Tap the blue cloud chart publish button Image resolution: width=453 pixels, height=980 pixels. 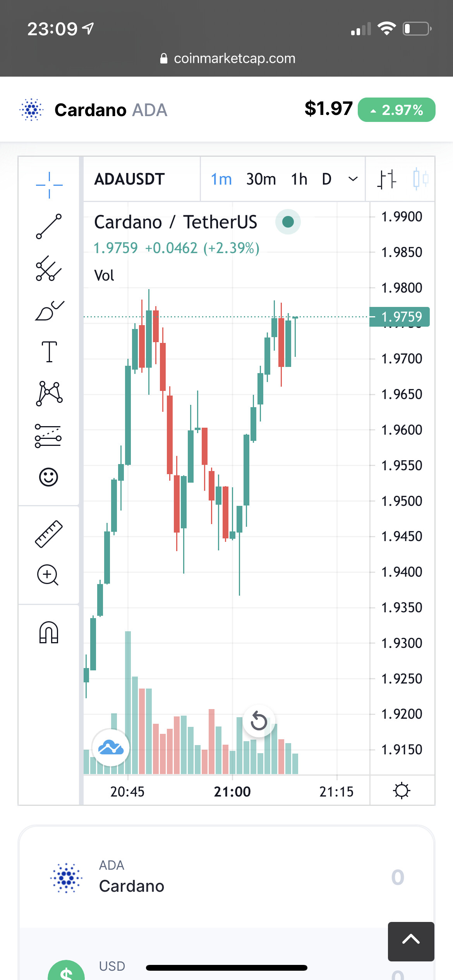[x=111, y=747]
